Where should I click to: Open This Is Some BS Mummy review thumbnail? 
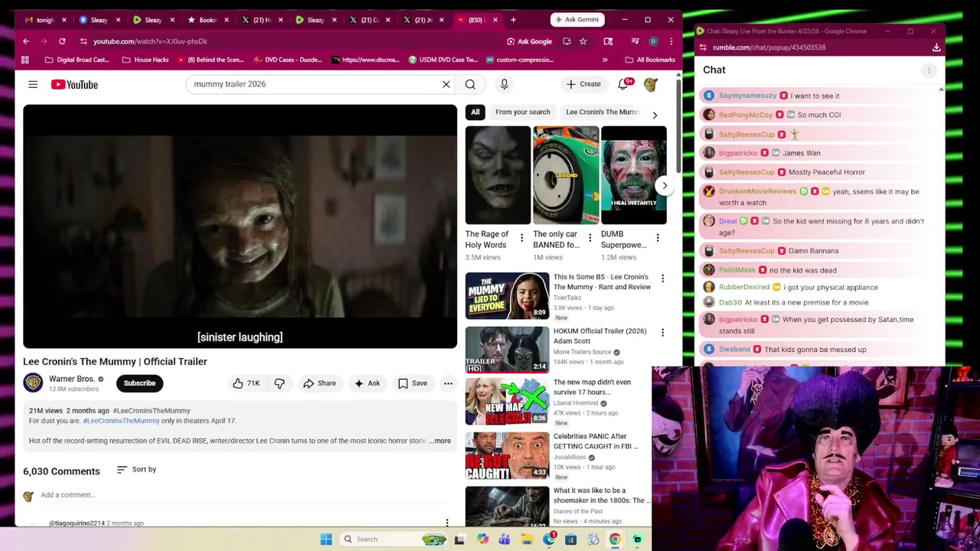(x=507, y=295)
